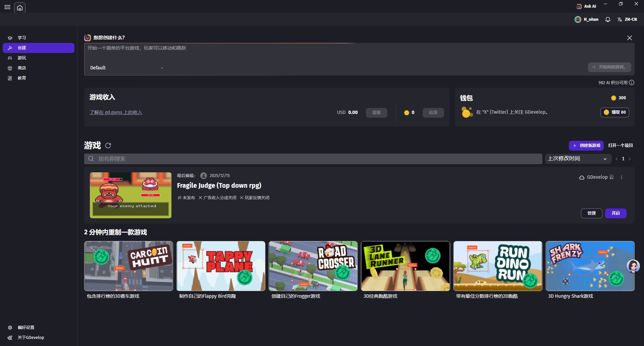The height and width of the screenshot is (346, 644).
Task: Click the 创建新游戏 button
Action: pyautogui.click(x=586, y=146)
